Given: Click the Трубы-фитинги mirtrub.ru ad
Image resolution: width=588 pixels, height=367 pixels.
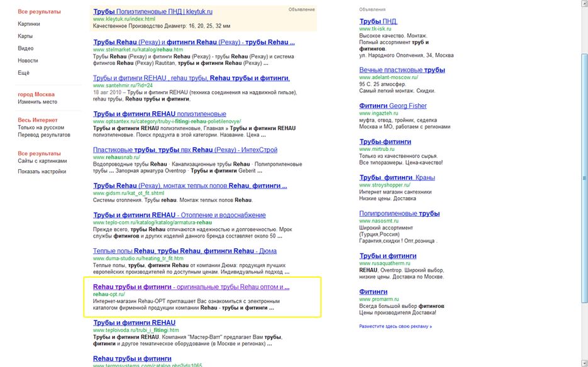Looking at the screenshot, I should click(x=385, y=141).
